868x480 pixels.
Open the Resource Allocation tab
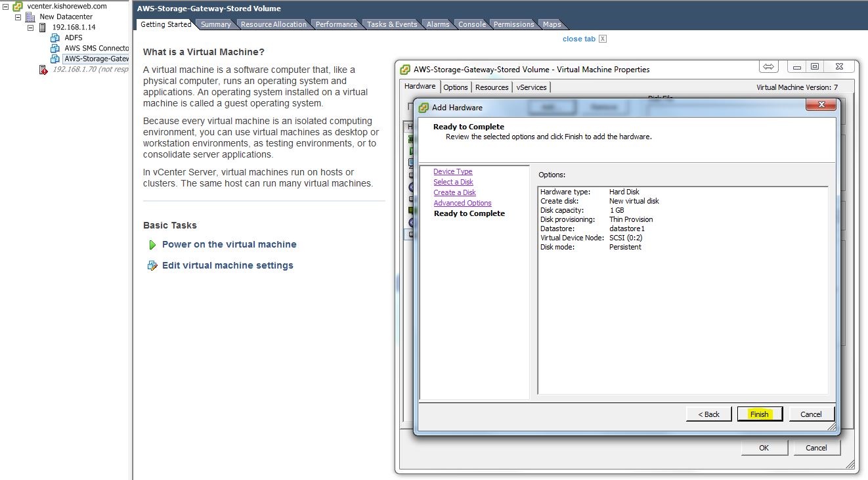[273, 24]
